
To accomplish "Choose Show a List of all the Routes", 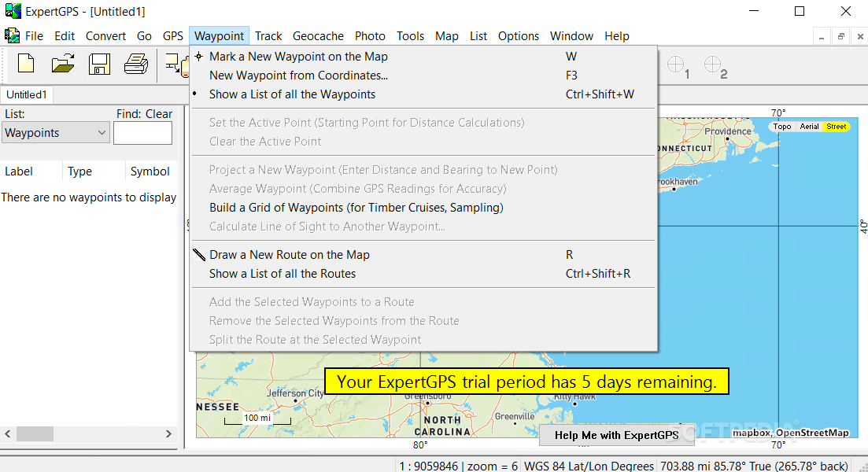I will [x=423, y=273].
